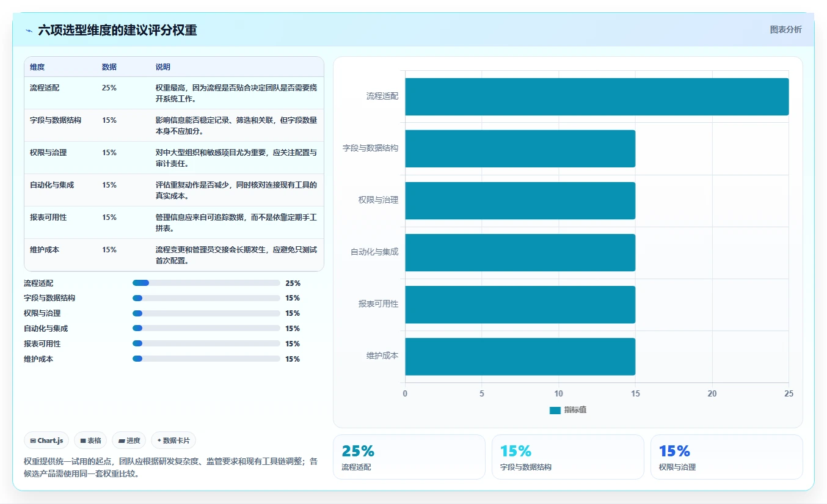Select the 报表可用性 table cell
The height and width of the screenshot is (504, 827).
(x=60, y=222)
